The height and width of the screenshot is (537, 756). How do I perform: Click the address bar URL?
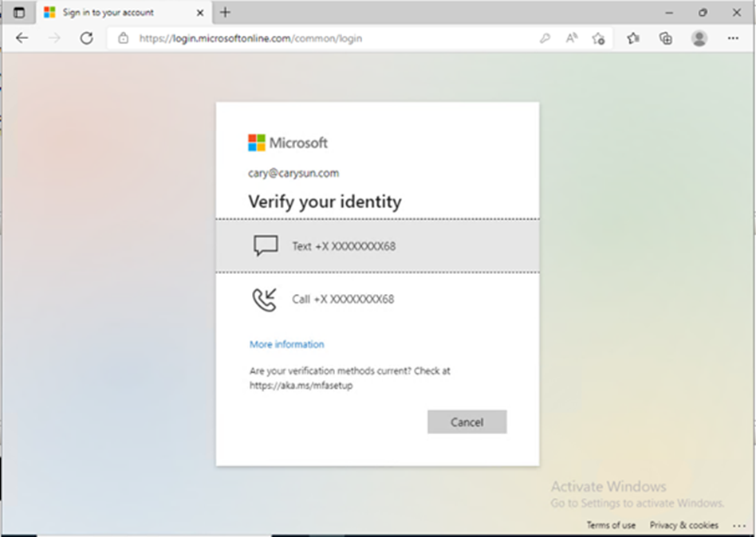point(250,38)
